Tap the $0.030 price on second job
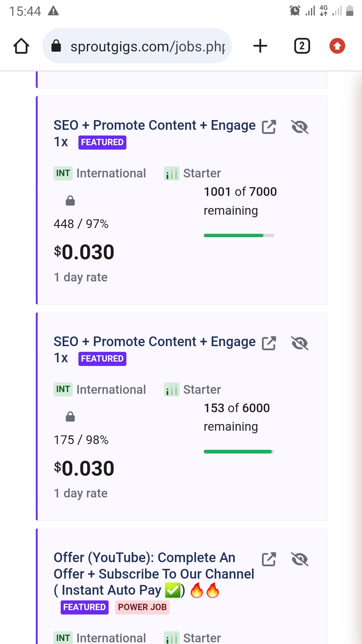Image resolution: width=362 pixels, height=644 pixels. pyautogui.click(x=84, y=468)
